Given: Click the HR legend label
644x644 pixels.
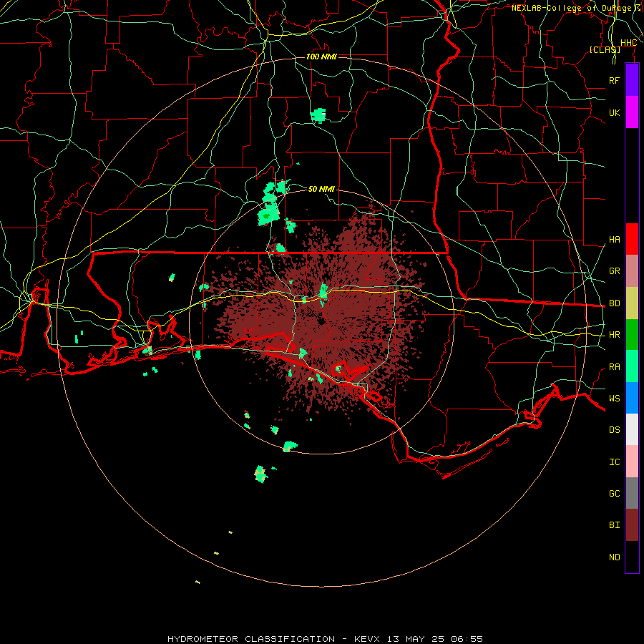Looking at the screenshot, I should coord(614,335).
